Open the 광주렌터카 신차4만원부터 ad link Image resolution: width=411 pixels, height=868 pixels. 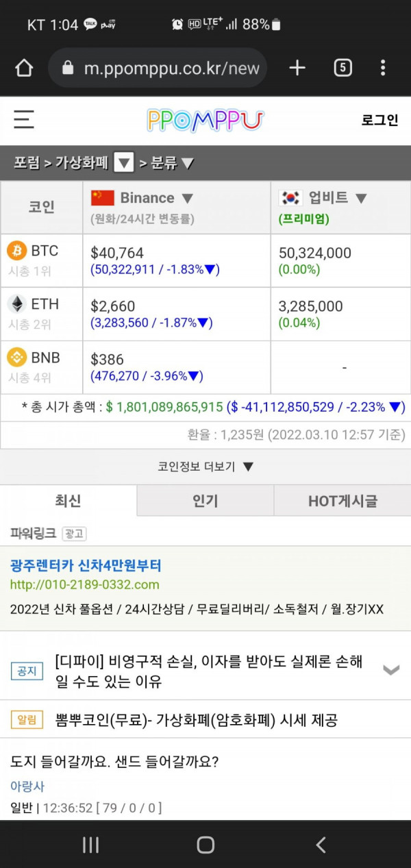pos(86,566)
